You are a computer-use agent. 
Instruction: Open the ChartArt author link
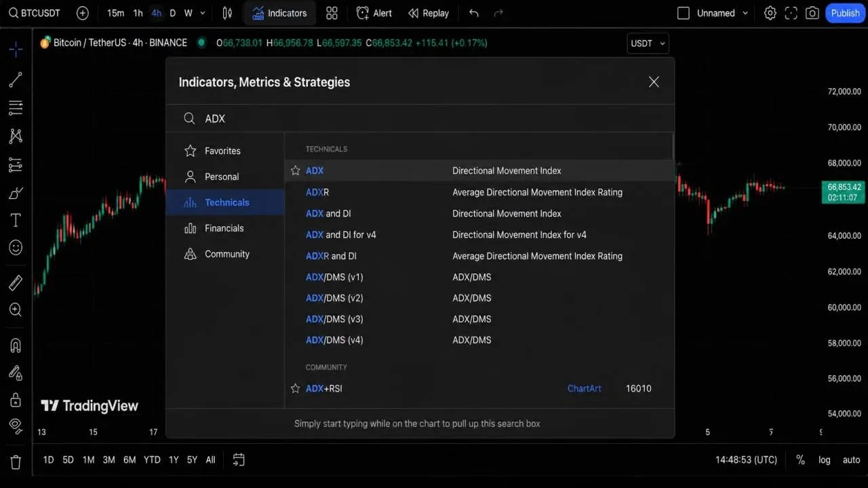point(584,388)
